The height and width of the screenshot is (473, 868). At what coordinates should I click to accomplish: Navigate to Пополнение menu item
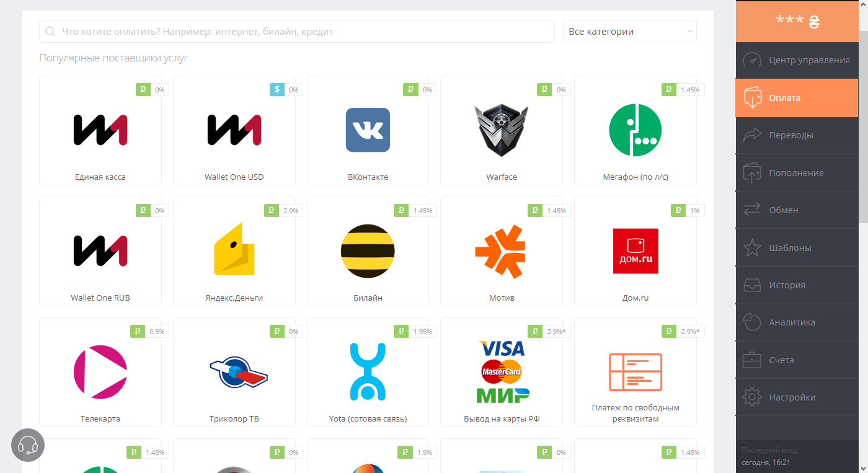click(797, 173)
